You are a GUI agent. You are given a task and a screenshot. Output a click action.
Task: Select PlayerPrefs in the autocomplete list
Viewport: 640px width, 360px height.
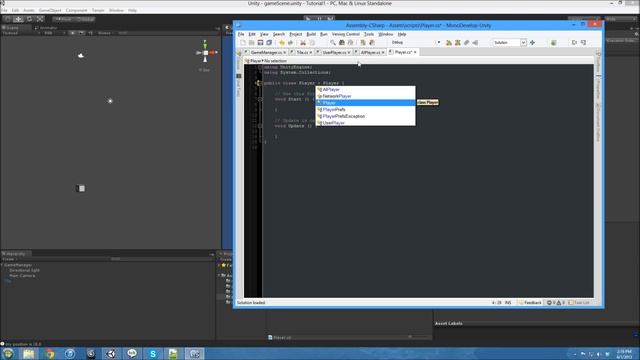pyautogui.click(x=366, y=109)
